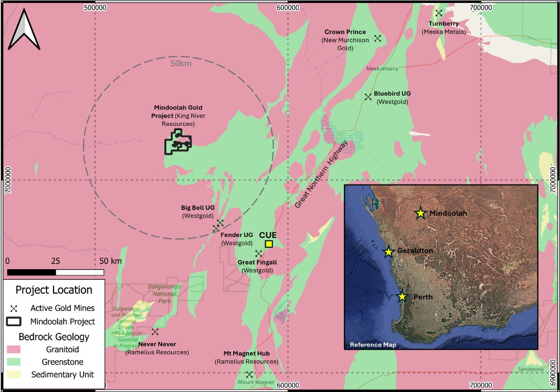
Task: Click the north arrow symbol
Action: click(24, 29)
